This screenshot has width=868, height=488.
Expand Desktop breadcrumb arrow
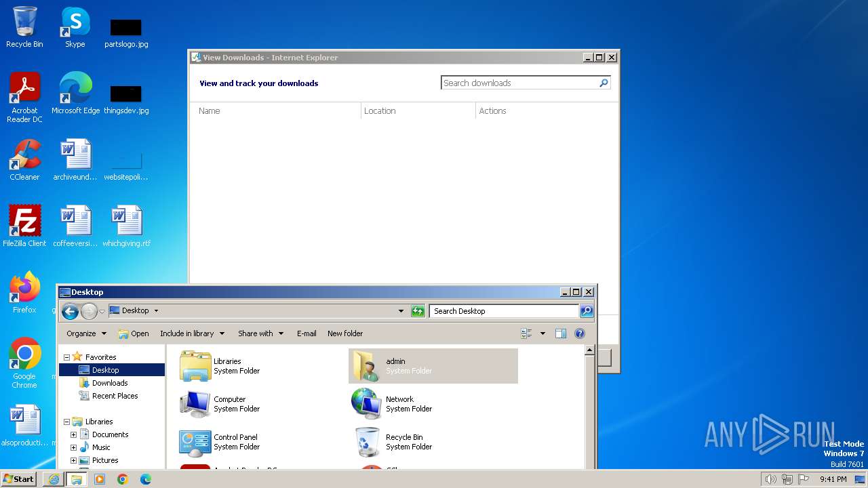pos(156,310)
